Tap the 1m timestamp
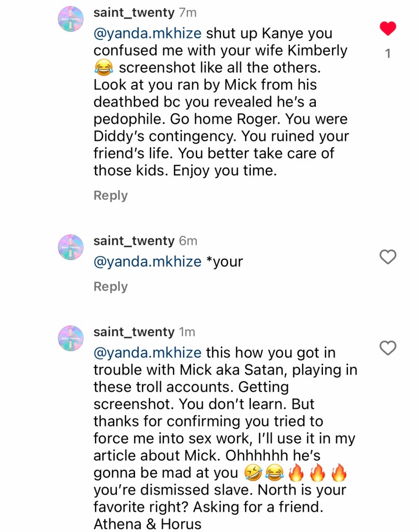Image resolution: width=418 pixels, height=532 pixels. [x=187, y=332]
